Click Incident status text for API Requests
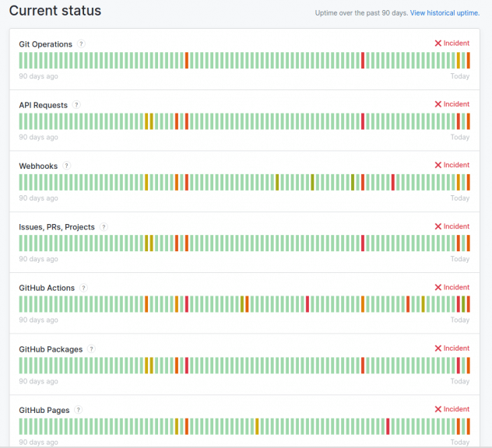 click(x=456, y=104)
